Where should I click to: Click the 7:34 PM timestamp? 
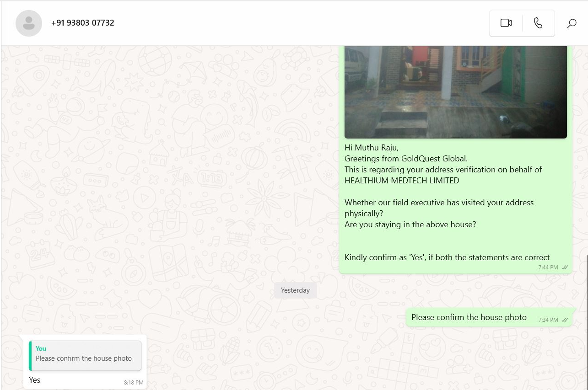click(x=548, y=320)
